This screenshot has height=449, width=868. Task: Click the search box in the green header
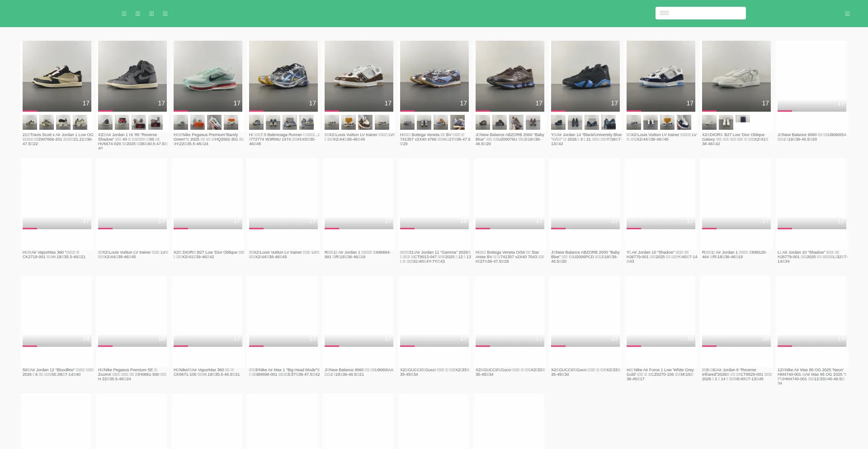700,13
